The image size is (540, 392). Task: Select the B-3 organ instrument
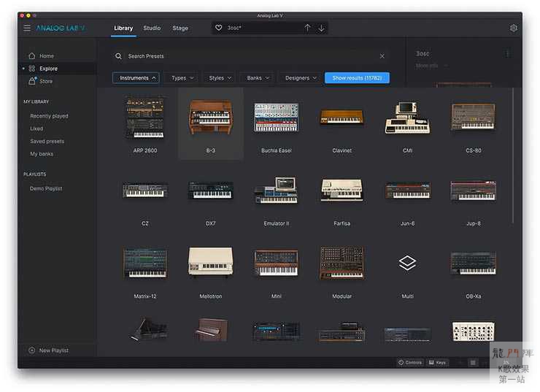click(x=210, y=124)
